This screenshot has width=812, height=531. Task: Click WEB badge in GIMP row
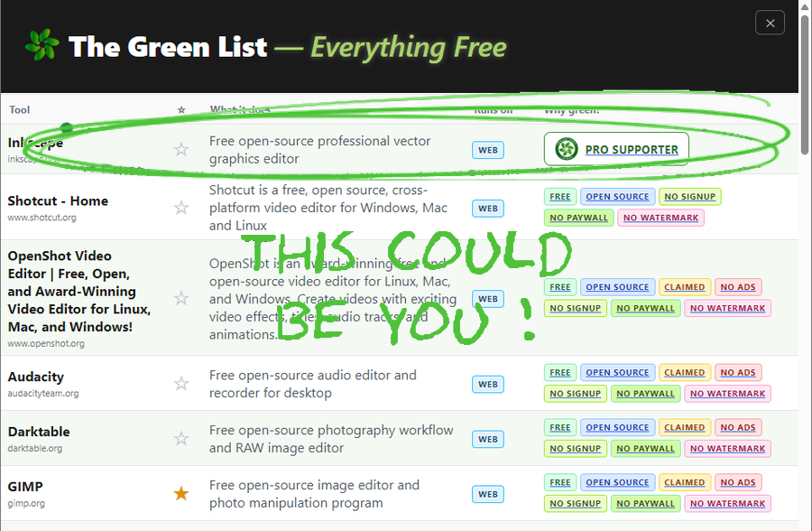[488, 494]
